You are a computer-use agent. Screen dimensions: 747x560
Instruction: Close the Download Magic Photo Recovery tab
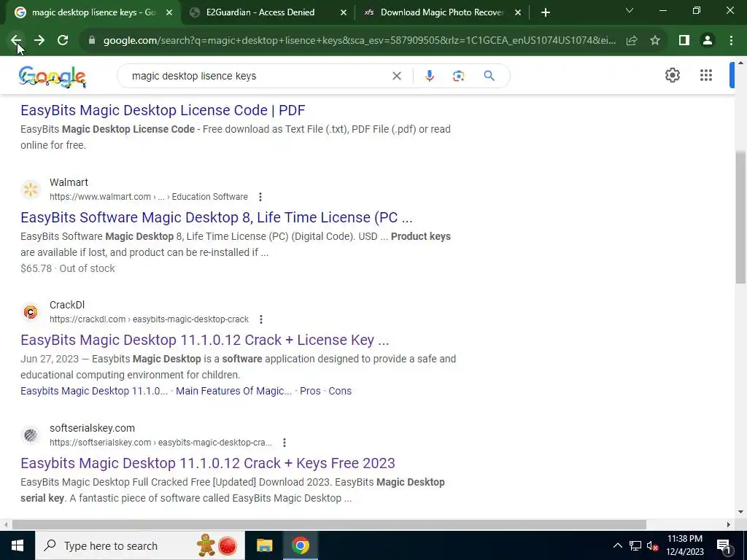click(518, 12)
